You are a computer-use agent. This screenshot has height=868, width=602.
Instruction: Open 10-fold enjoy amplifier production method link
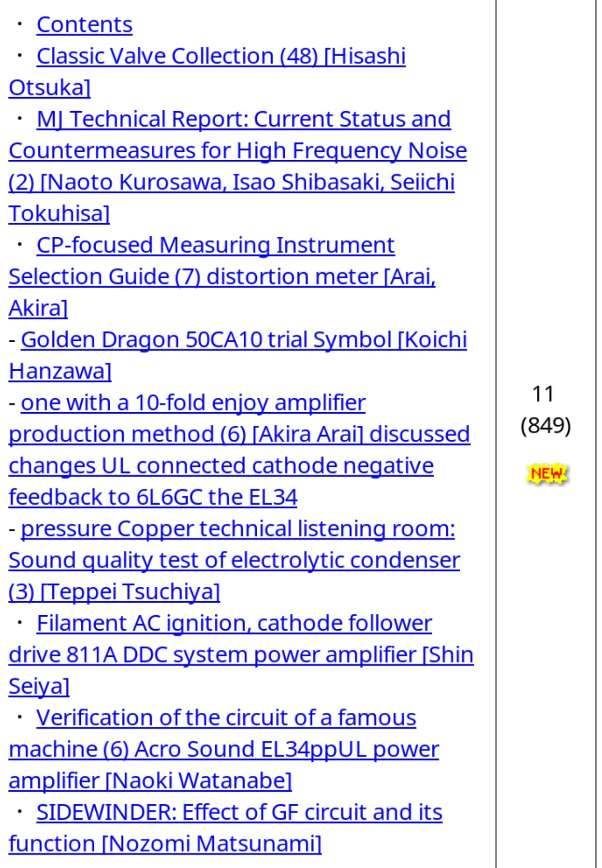pyautogui.click(x=193, y=403)
